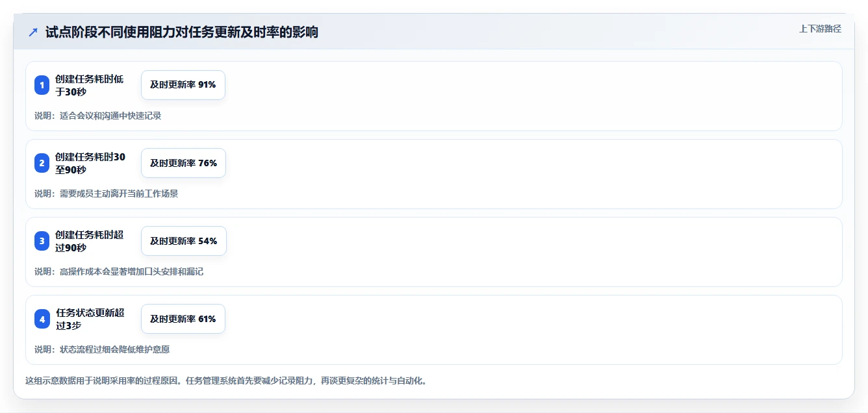Click step badge number 2
868x413 pixels.
point(42,163)
